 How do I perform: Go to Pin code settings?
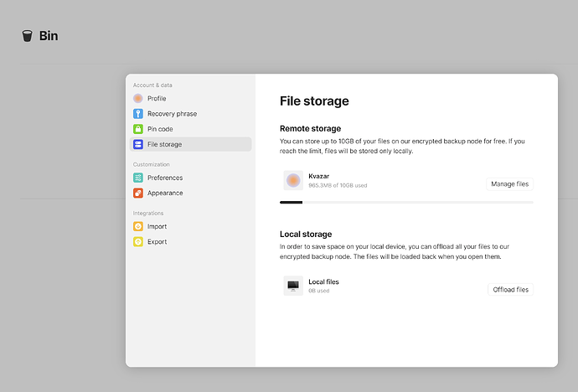191,129
